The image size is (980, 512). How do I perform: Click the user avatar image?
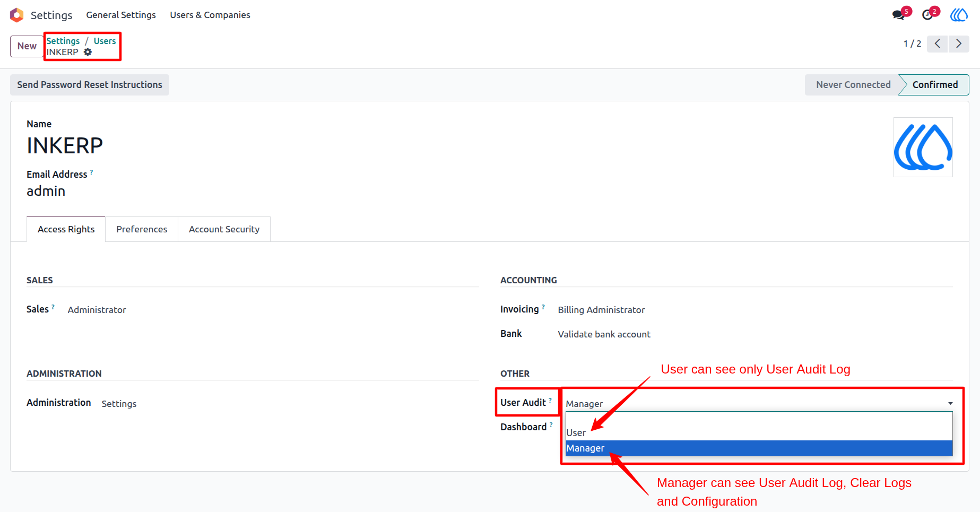(923, 147)
